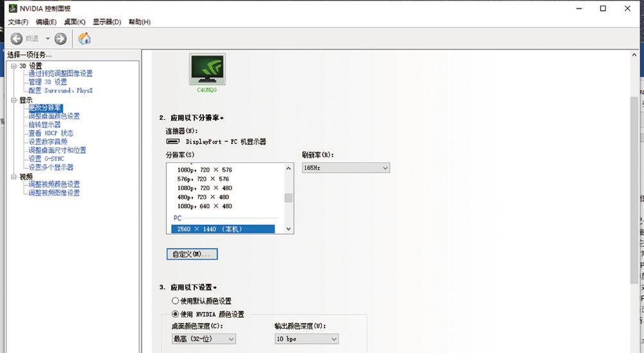Viewport: 644px width, 353px height.
Task: Open the 文件(F) menu
Action: 18,22
